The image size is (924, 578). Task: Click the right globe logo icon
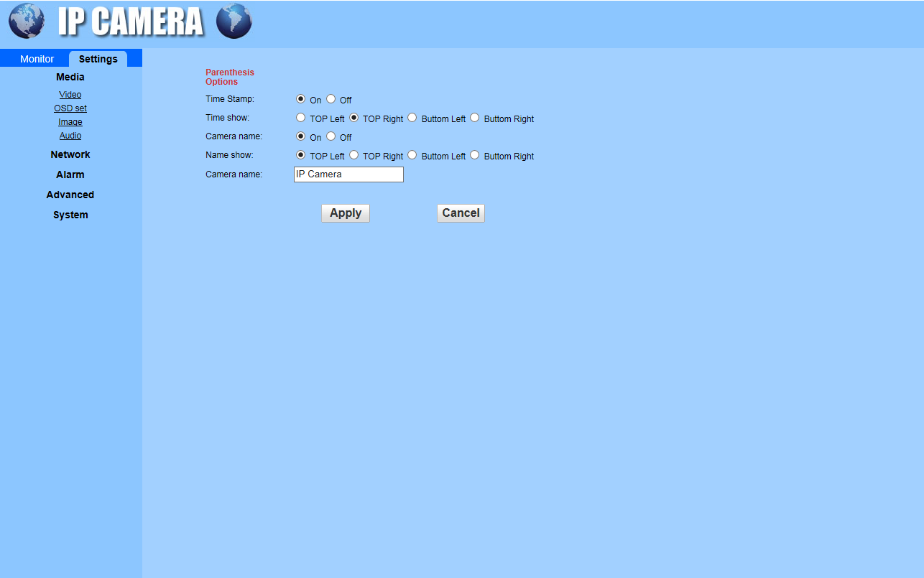coord(234,22)
